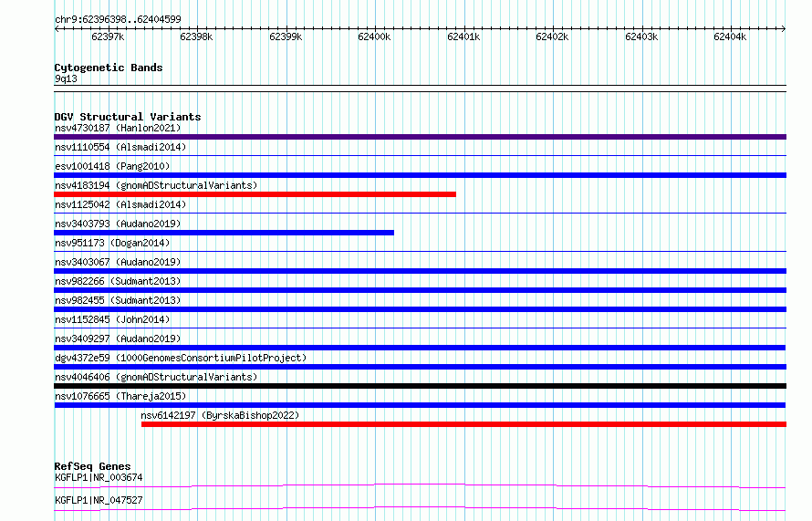This screenshot has width=812, height=521.
Task: Click the 62403k ruler tick label
Action: [641, 36]
